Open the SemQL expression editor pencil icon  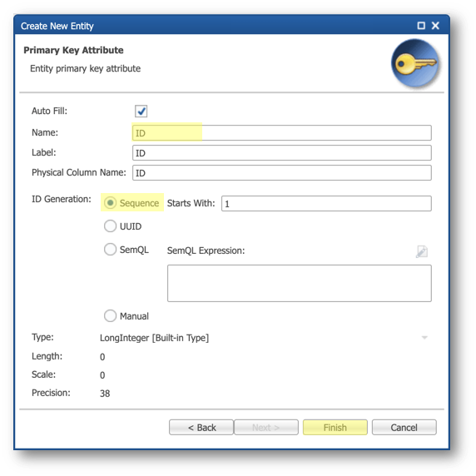click(422, 251)
